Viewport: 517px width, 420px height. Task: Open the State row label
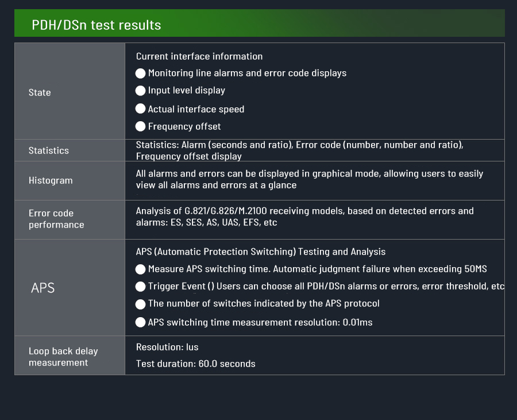40,93
